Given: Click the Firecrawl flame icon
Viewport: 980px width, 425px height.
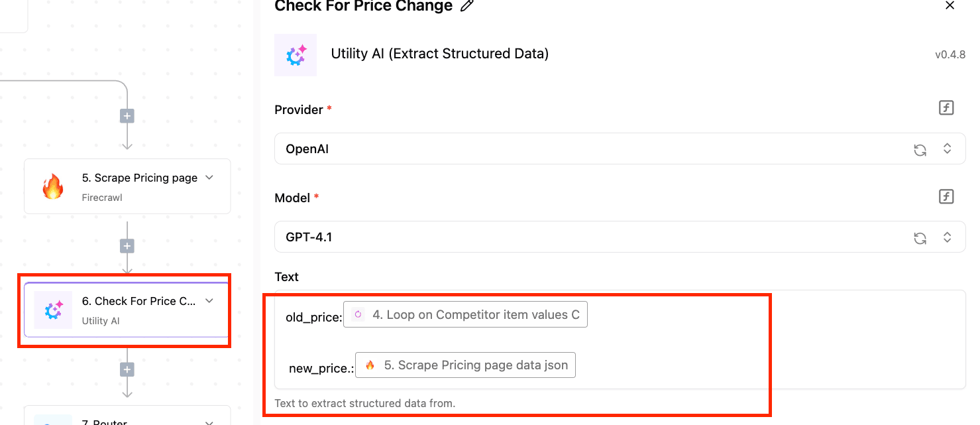Looking at the screenshot, I should coord(53,187).
